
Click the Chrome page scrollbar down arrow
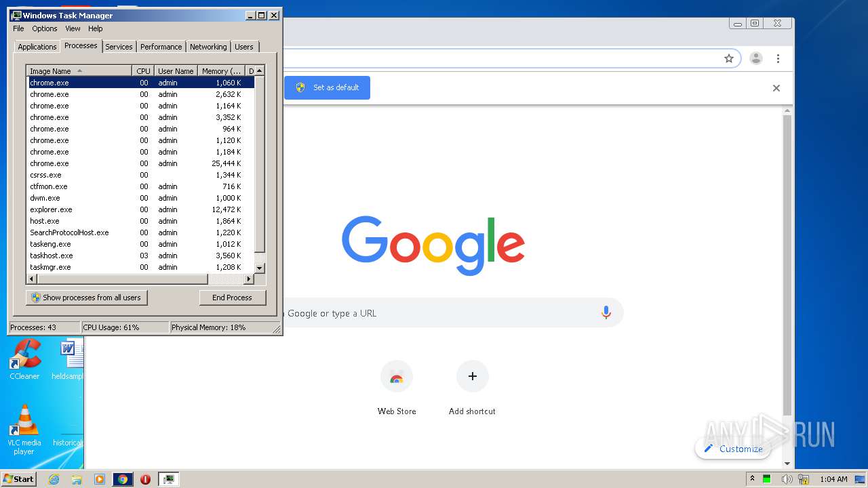pyautogui.click(x=787, y=464)
